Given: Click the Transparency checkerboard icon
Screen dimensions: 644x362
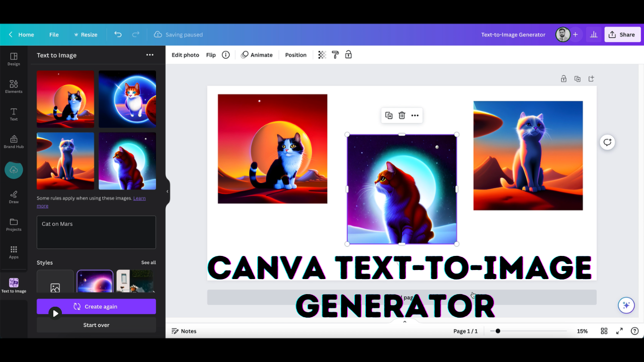Looking at the screenshot, I should (x=322, y=55).
